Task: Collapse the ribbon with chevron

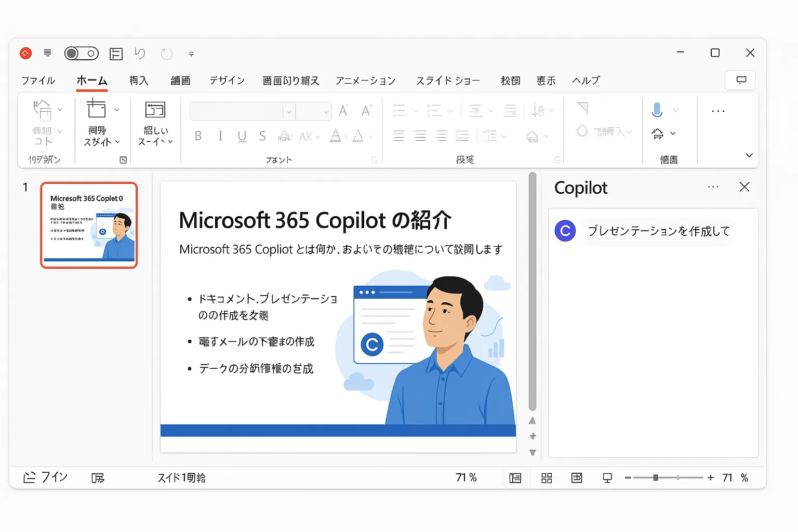Action: click(x=749, y=155)
